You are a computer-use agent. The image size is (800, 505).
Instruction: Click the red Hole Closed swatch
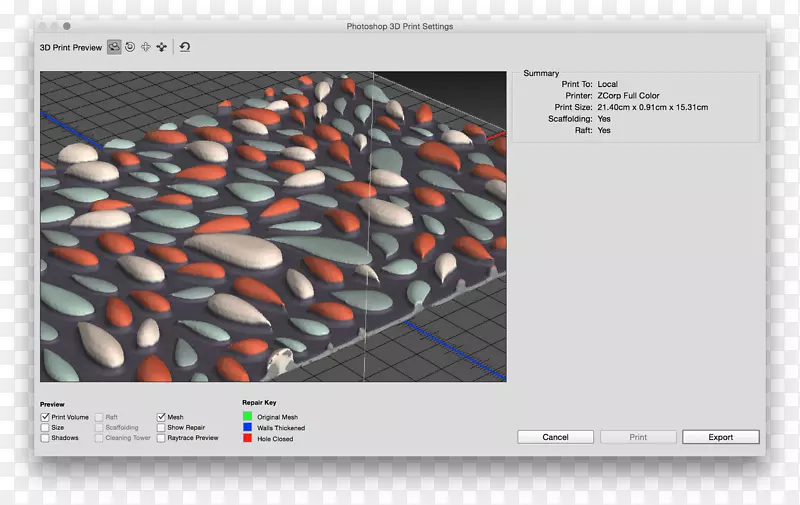click(247, 438)
